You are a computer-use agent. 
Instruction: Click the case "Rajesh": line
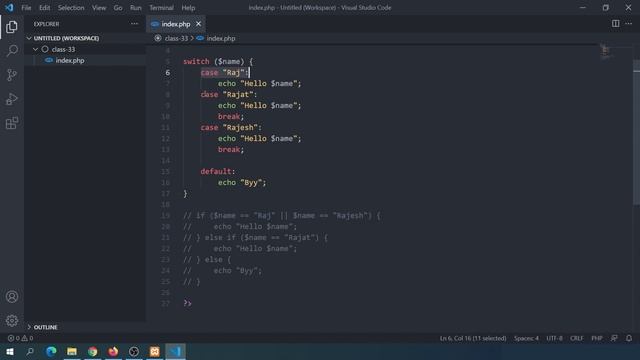tap(231, 127)
